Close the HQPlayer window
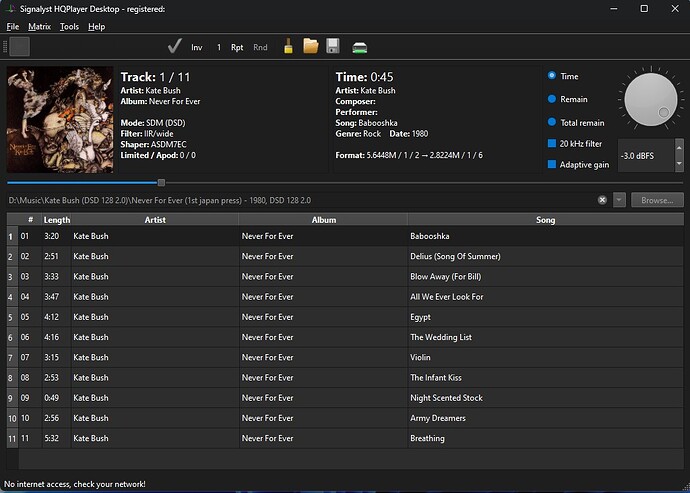690x493 pixels. point(675,9)
